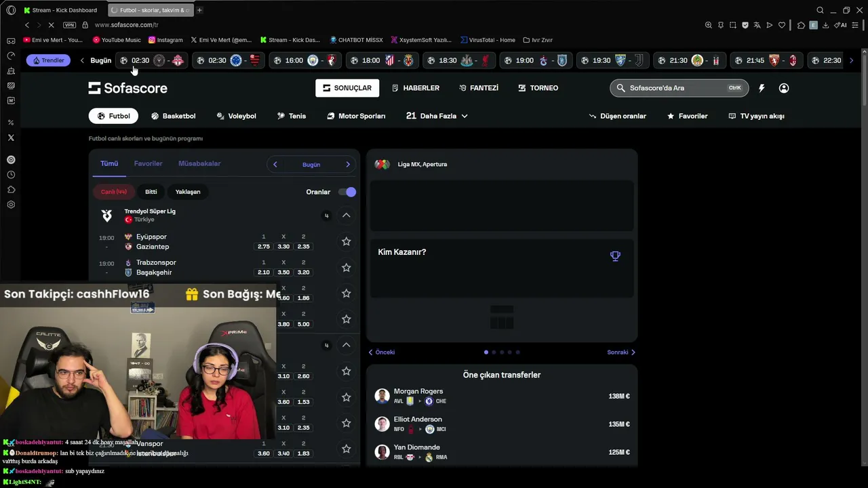The height and width of the screenshot is (488, 868).
Task: Open the lightning bolt quick menu icon
Action: pyautogui.click(x=762, y=88)
